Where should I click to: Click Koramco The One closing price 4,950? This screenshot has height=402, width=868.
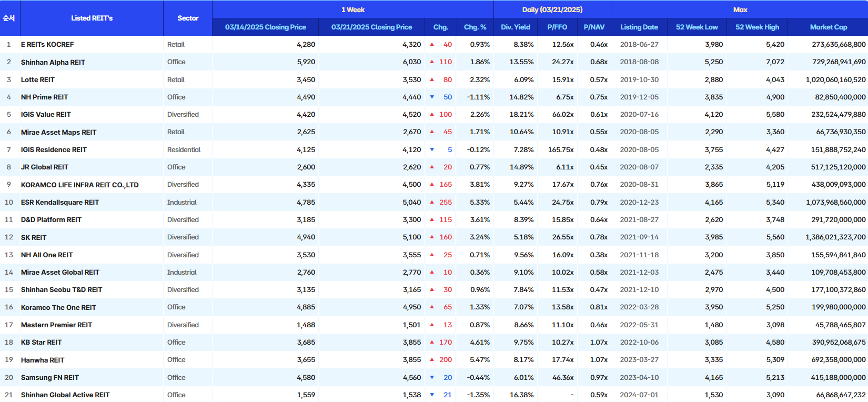click(x=412, y=307)
